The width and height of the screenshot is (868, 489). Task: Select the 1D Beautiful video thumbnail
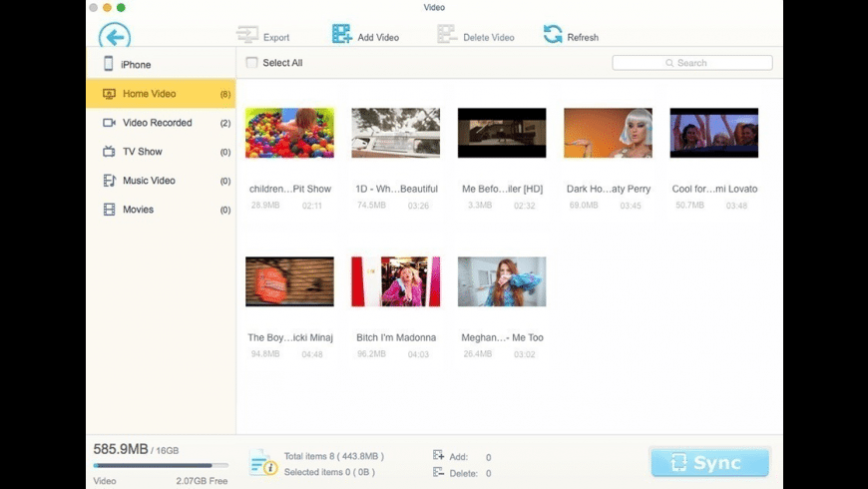point(396,133)
